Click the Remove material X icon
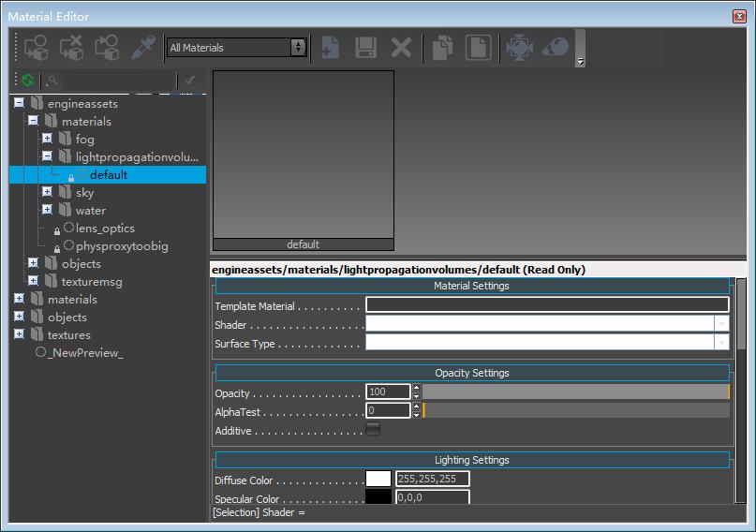Viewport: 756px width, 532px height. click(x=401, y=47)
